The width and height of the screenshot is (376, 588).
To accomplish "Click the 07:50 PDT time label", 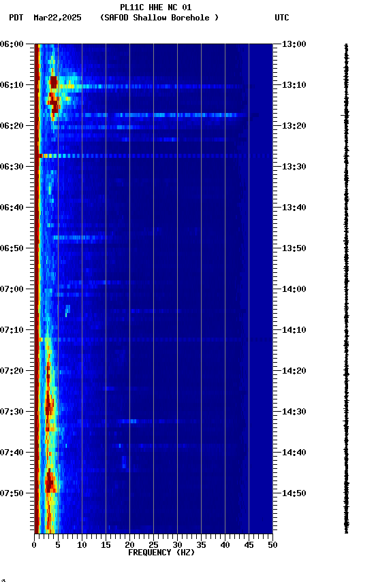I will pyautogui.click(x=12, y=493).
